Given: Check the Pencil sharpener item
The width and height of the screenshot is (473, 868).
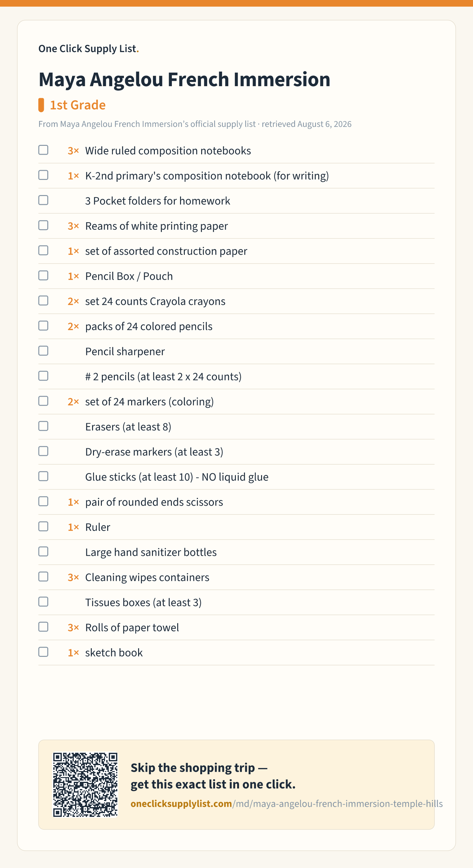Looking at the screenshot, I should pyautogui.click(x=43, y=351).
